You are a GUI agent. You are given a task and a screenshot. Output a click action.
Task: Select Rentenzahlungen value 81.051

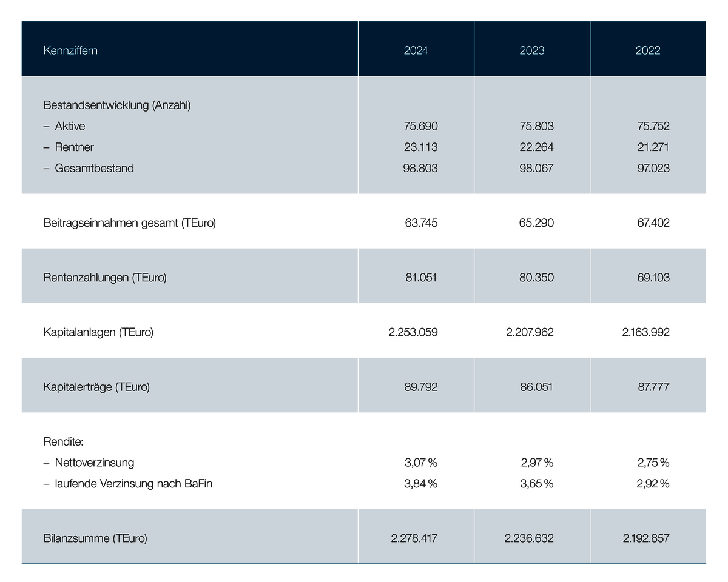(420, 278)
